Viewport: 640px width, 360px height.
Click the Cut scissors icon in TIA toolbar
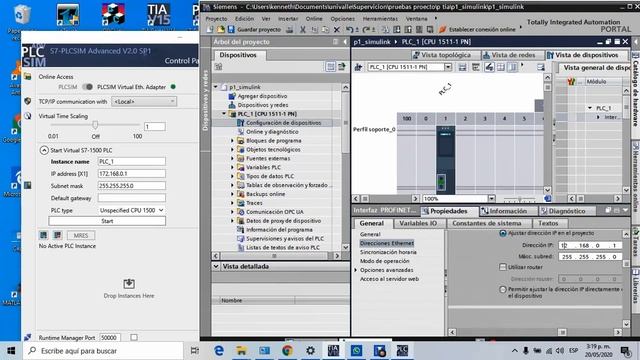coord(302,29)
